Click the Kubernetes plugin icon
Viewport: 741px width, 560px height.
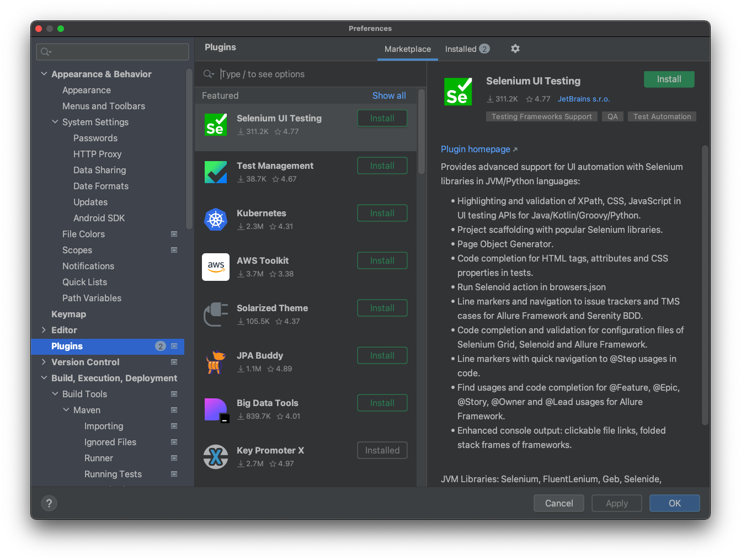pos(216,220)
